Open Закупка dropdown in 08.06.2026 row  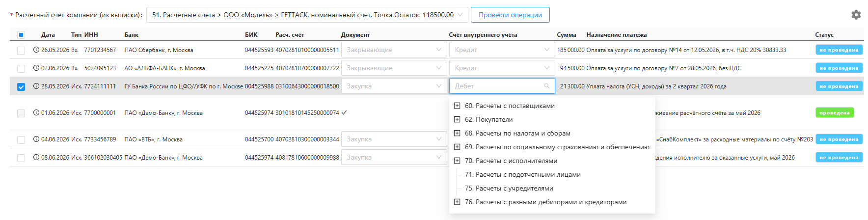click(394, 157)
